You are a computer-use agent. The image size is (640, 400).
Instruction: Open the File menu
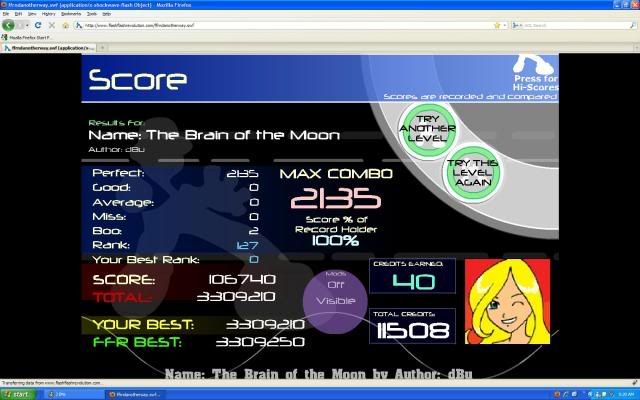6,15
